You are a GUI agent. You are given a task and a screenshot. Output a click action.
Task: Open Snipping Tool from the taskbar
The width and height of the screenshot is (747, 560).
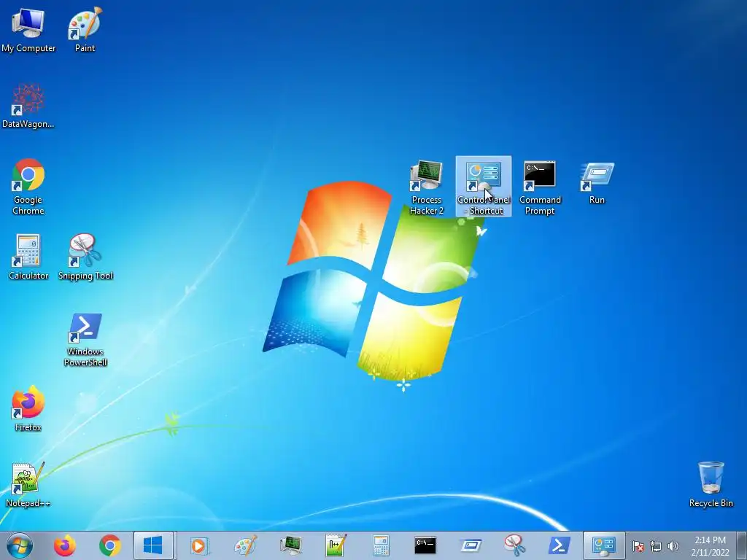pyautogui.click(x=515, y=545)
